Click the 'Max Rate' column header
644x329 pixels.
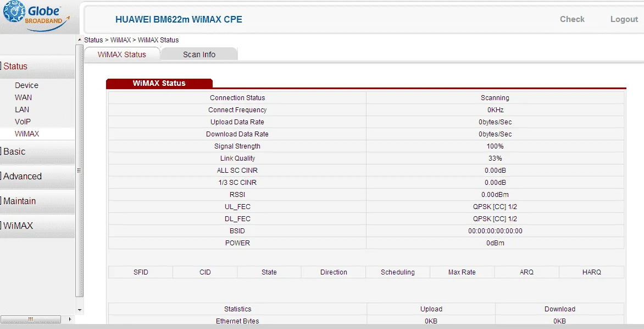coord(462,272)
